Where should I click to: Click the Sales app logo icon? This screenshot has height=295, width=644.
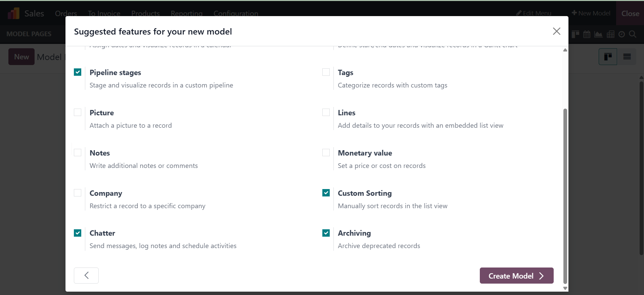click(13, 13)
